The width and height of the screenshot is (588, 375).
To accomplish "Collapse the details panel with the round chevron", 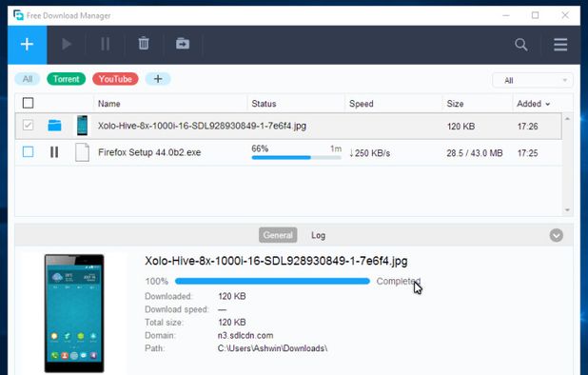I will 556,235.
